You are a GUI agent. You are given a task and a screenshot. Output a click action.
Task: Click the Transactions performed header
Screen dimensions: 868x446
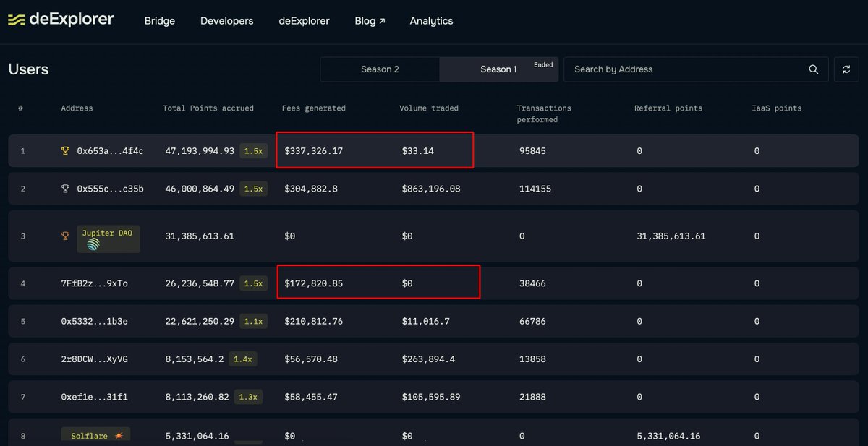point(544,114)
